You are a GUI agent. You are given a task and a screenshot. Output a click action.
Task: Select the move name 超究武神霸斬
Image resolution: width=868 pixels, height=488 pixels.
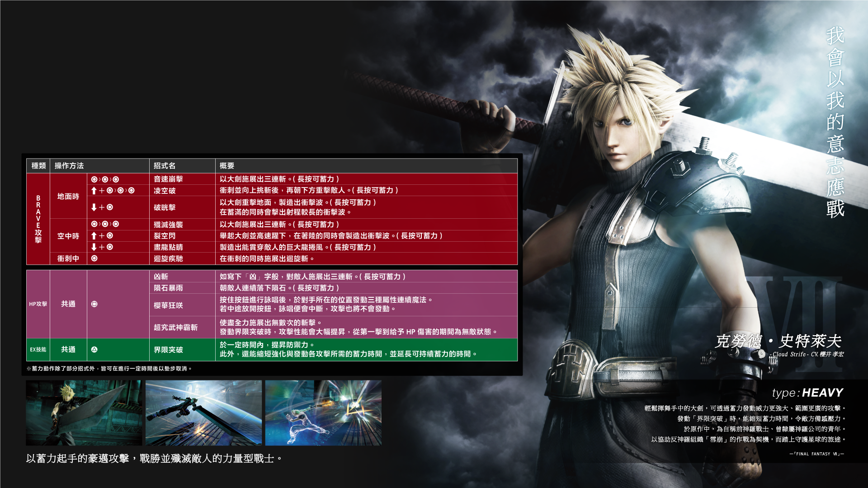tap(175, 327)
